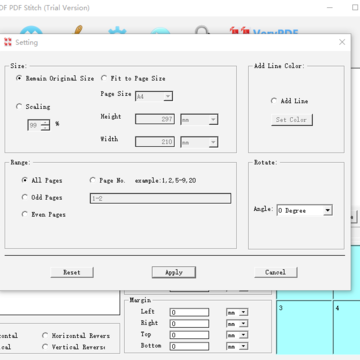The image size is (360, 360).
Task: Click the Left margin input field
Action: [x=189, y=312]
